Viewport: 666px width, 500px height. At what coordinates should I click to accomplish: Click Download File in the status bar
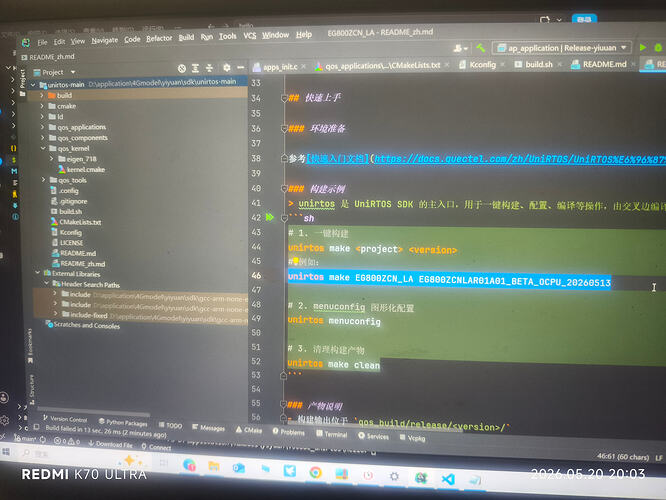pos(110,444)
